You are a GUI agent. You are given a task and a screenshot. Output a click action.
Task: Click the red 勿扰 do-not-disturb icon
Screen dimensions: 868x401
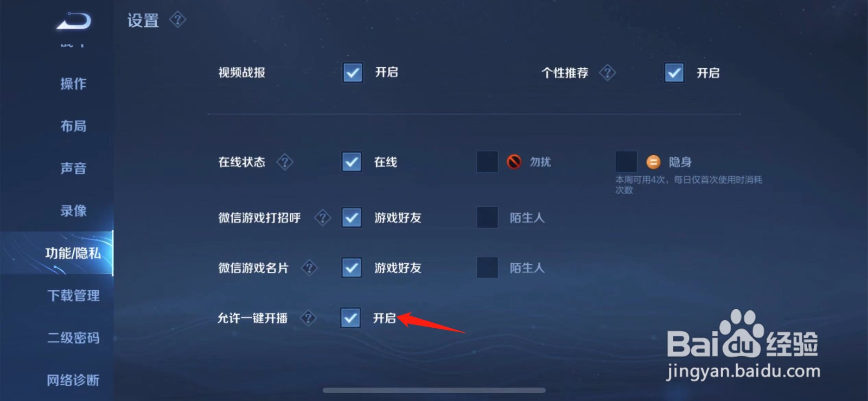(x=514, y=162)
